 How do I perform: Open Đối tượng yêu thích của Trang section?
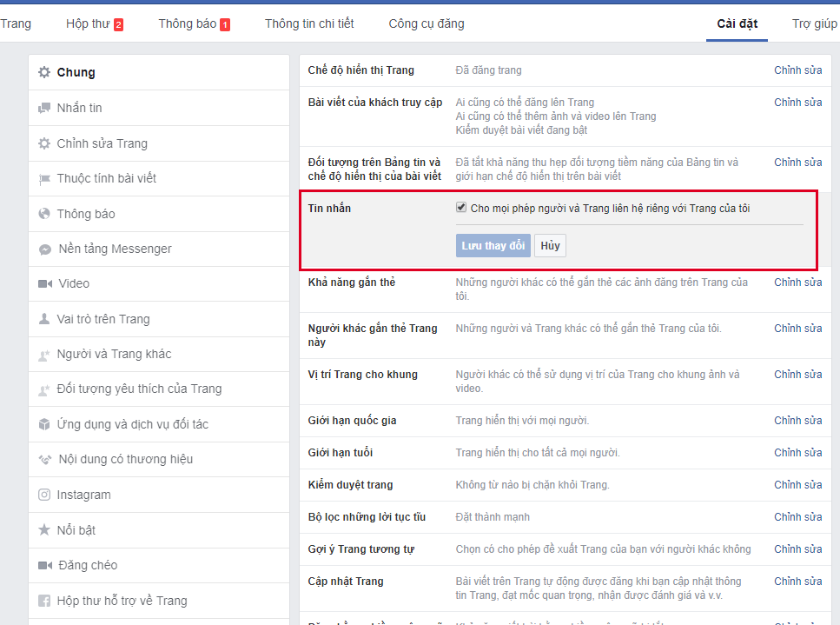click(x=159, y=389)
